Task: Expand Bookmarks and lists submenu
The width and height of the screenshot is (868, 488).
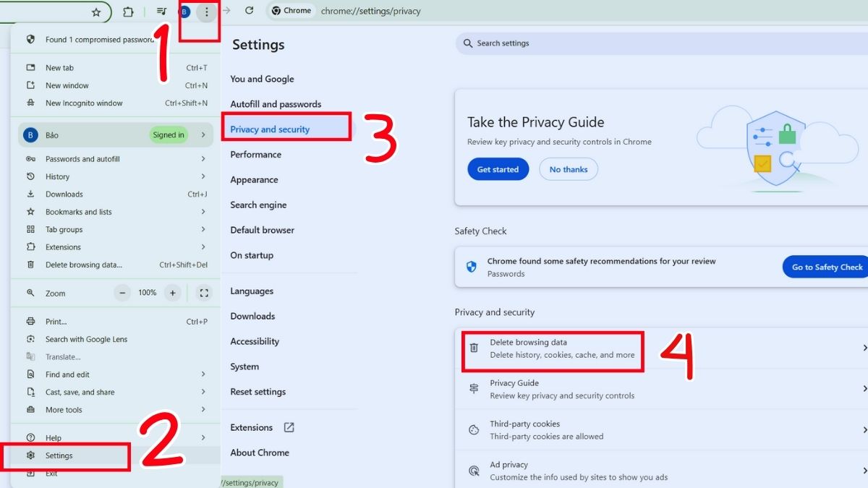Action: (x=116, y=212)
